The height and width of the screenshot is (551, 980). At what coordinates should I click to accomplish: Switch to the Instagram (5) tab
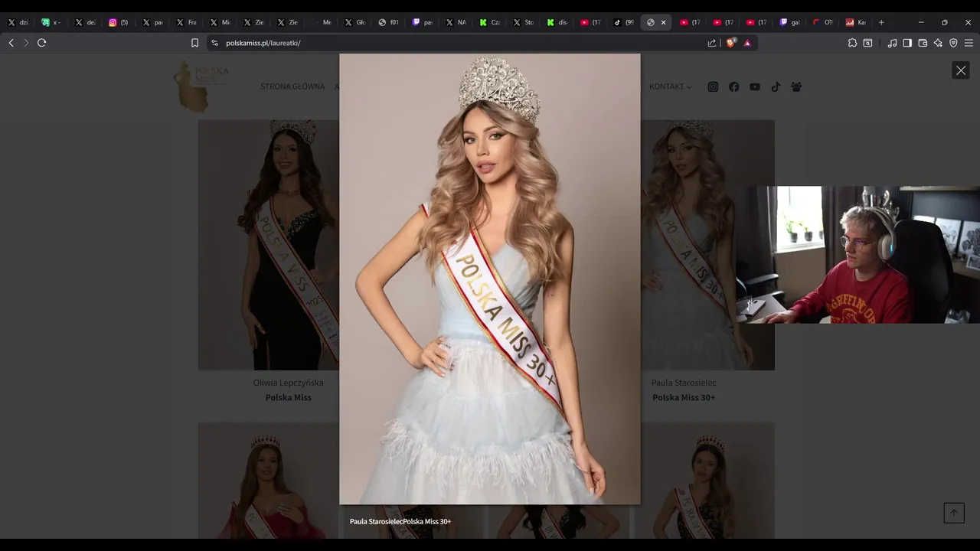119,22
